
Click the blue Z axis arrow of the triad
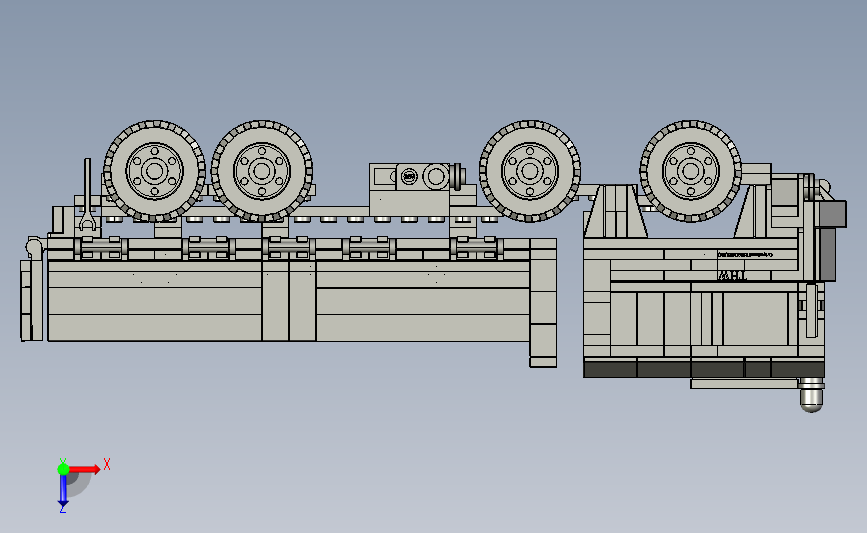(x=63, y=492)
